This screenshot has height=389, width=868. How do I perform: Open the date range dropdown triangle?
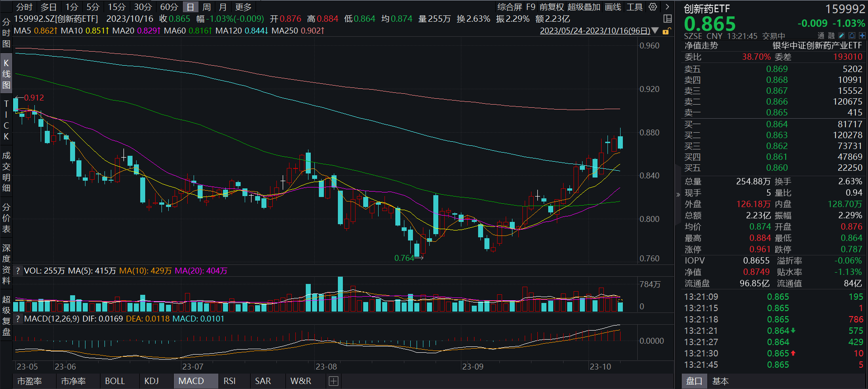655,30
